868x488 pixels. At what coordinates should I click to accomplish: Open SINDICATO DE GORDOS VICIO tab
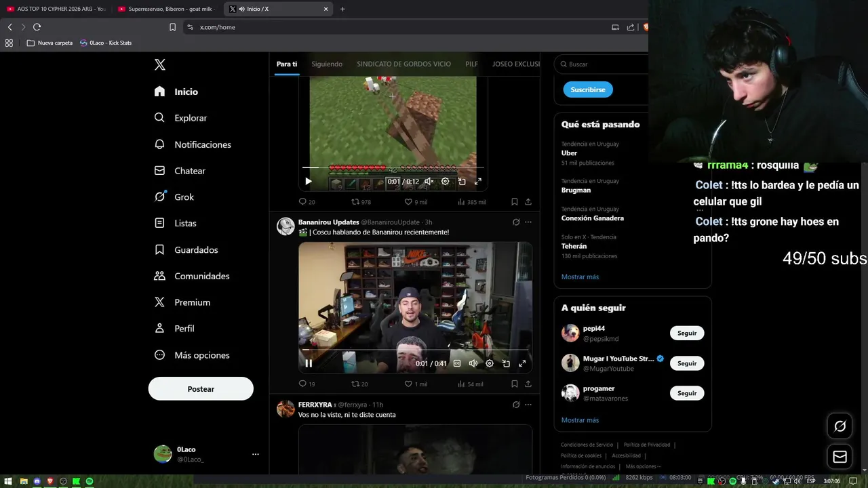point(403,64)
